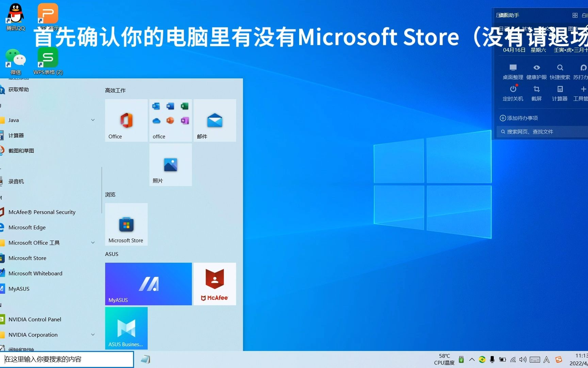Click the Wi-Fi network tray icon
This screenshot has width=588, height=368.
pos(513,359)
